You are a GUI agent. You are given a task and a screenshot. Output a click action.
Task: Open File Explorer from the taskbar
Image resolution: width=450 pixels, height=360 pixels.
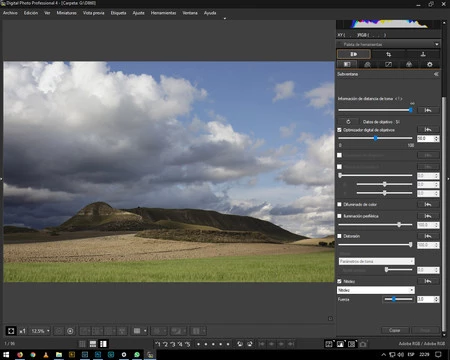(x=59, y=355)
